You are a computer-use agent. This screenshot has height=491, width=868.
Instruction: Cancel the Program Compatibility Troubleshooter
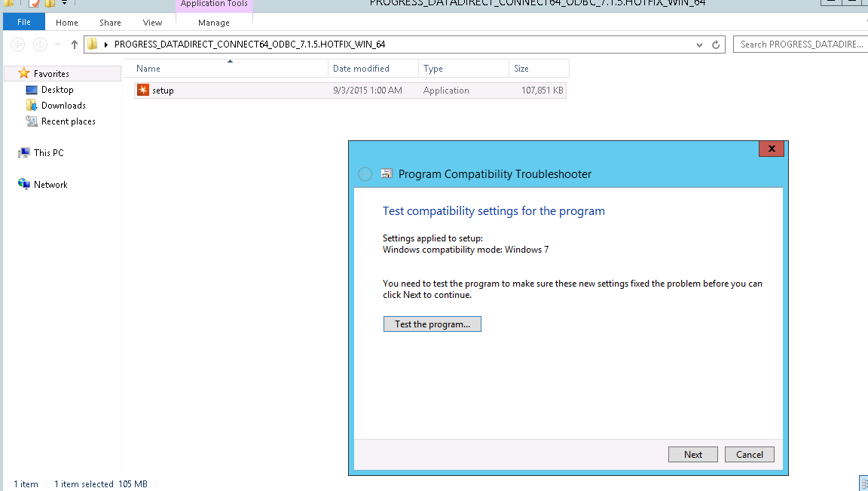tap(749, 455)
